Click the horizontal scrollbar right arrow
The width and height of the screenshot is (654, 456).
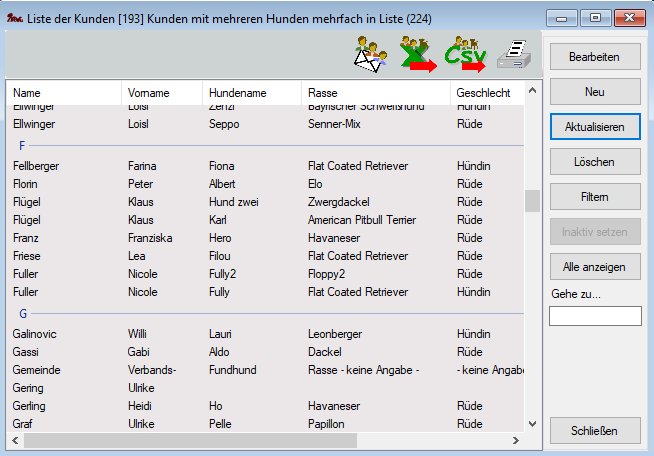515,440
